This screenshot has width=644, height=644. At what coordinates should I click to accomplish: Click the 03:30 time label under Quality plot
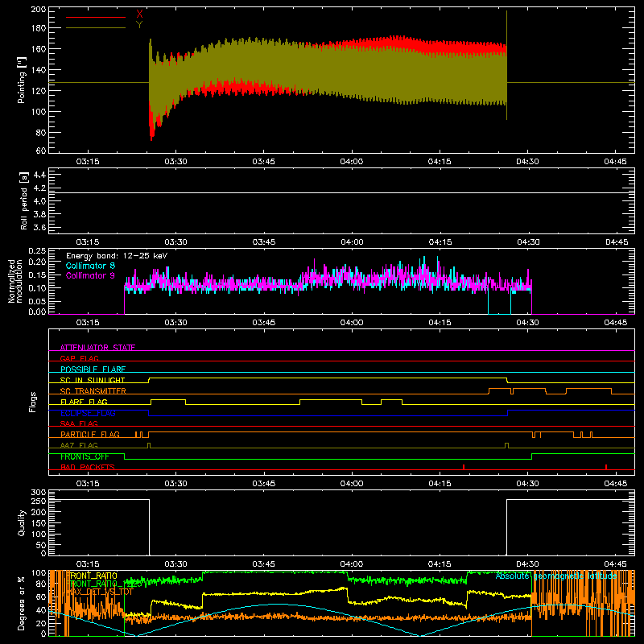click(175, 564)
